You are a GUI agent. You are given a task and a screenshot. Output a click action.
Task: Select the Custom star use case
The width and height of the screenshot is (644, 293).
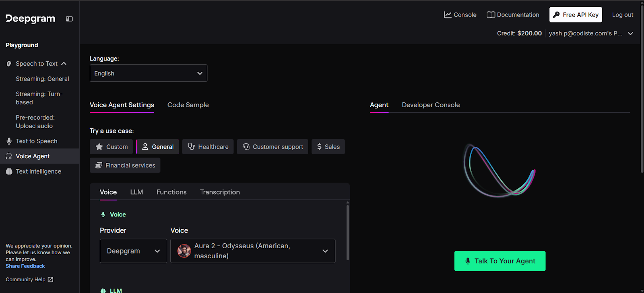[x=111, y=147]
